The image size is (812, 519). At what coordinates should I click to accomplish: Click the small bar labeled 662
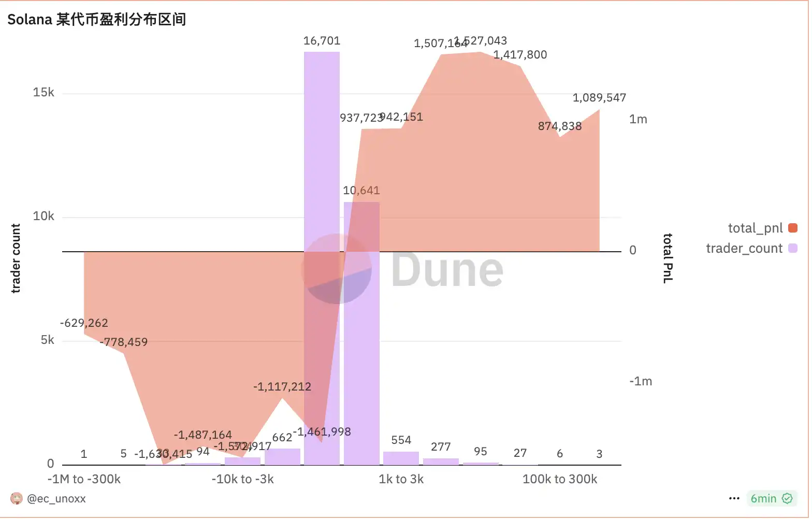point(282,457)
